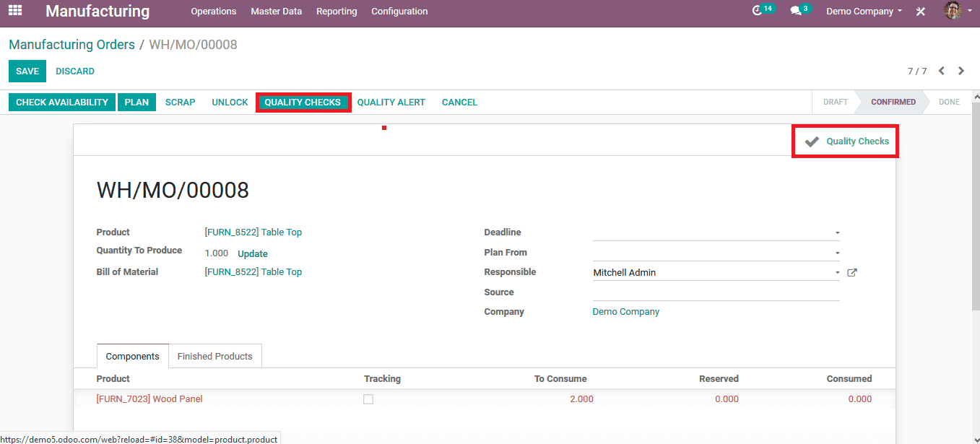Select the DONE status stage
Image resolution: width=980 pixels, height=444 pixels.
click(x=949, y=103)
